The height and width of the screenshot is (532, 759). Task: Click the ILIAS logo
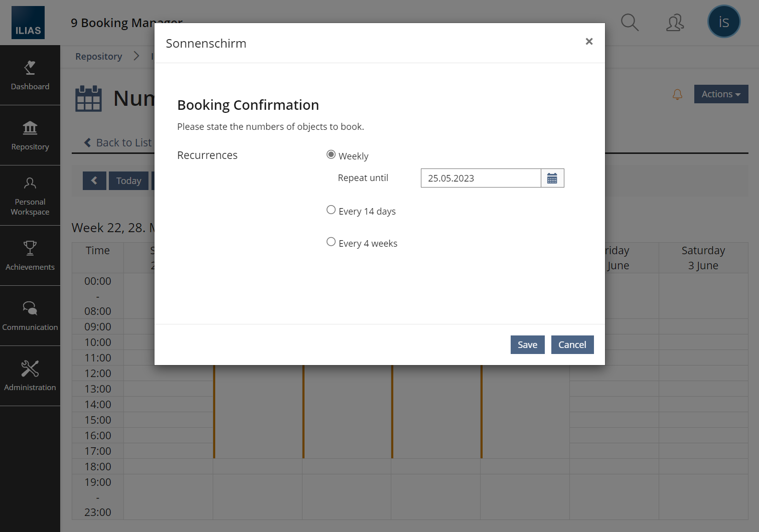click(x=28, y=23)
